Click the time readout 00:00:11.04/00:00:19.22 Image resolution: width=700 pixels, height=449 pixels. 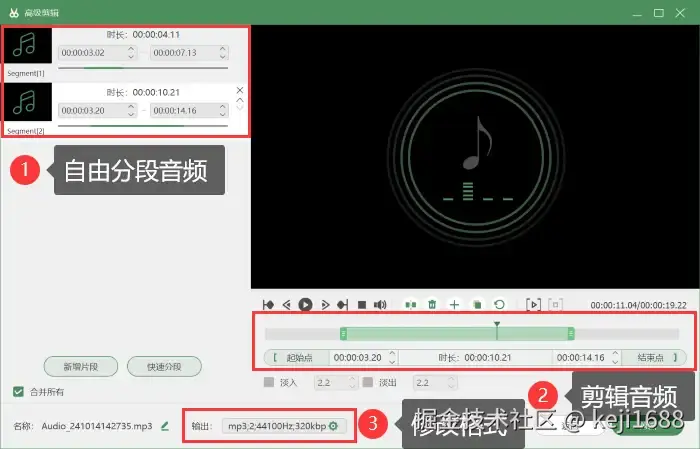638,305
